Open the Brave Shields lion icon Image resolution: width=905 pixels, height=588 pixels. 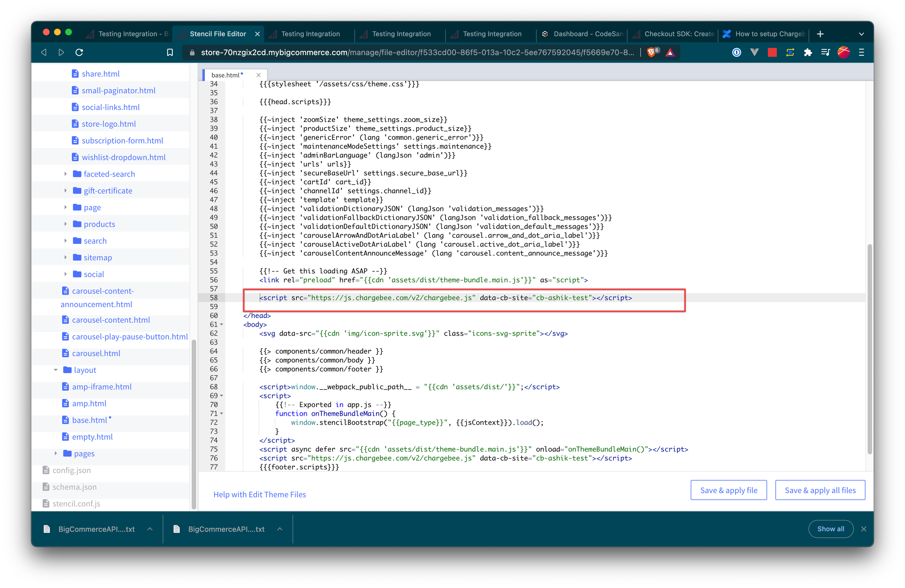point(651,52)
